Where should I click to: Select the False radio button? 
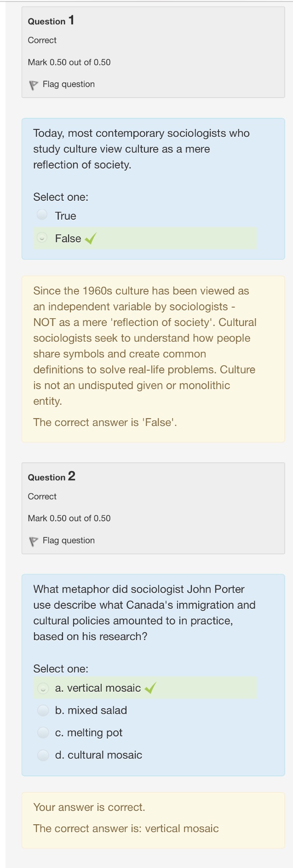[x=42, y=238]
